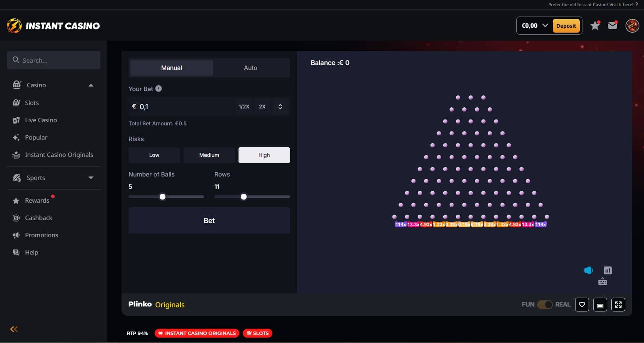Click the Your Bet info icon
This screenshot has height=343, width=644.
click(x=158, y=88)
